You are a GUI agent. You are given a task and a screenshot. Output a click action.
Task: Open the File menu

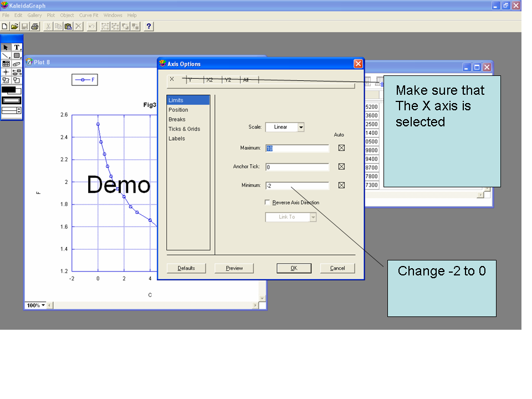tap(6, 16)
